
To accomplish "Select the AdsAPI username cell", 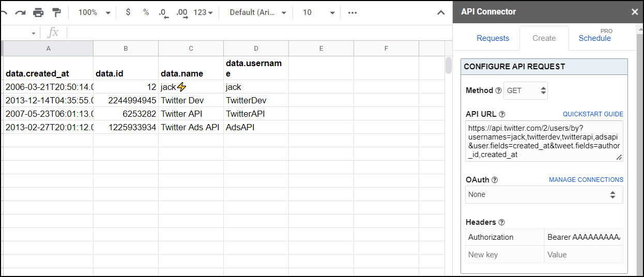I will 256,127.
